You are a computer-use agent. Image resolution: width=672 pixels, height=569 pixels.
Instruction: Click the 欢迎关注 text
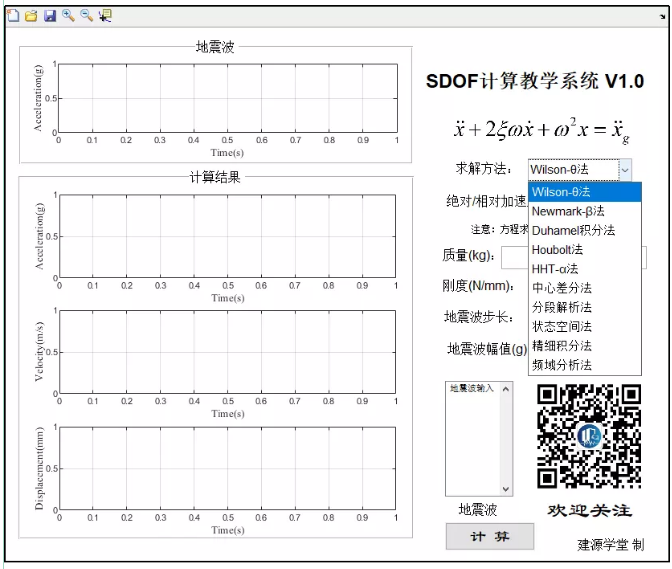[x=589, y=511]
